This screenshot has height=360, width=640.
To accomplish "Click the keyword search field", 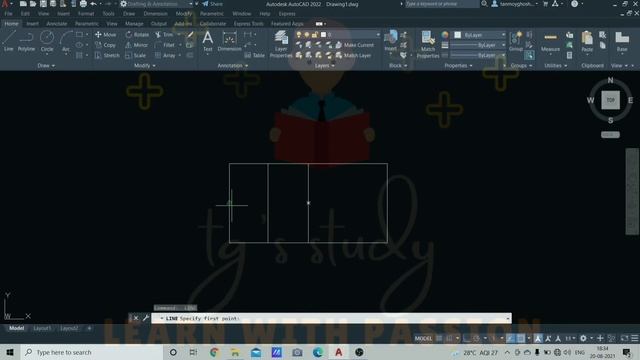I will point(442,4).
